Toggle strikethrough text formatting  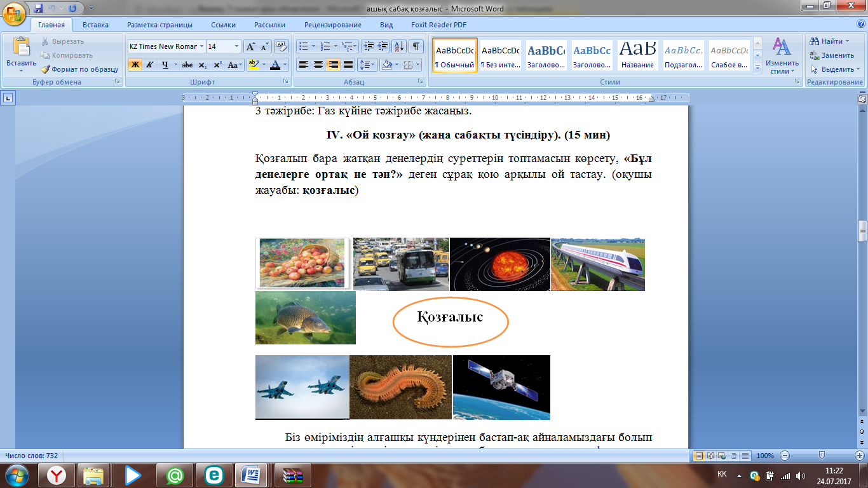click(x=187, y=65)
